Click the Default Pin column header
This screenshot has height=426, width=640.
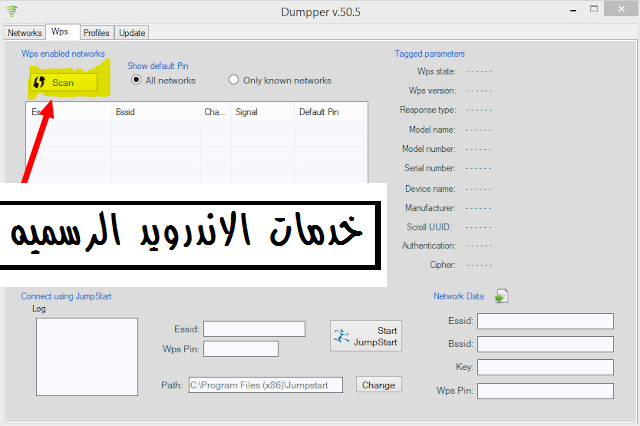click(x=329, y=112)
